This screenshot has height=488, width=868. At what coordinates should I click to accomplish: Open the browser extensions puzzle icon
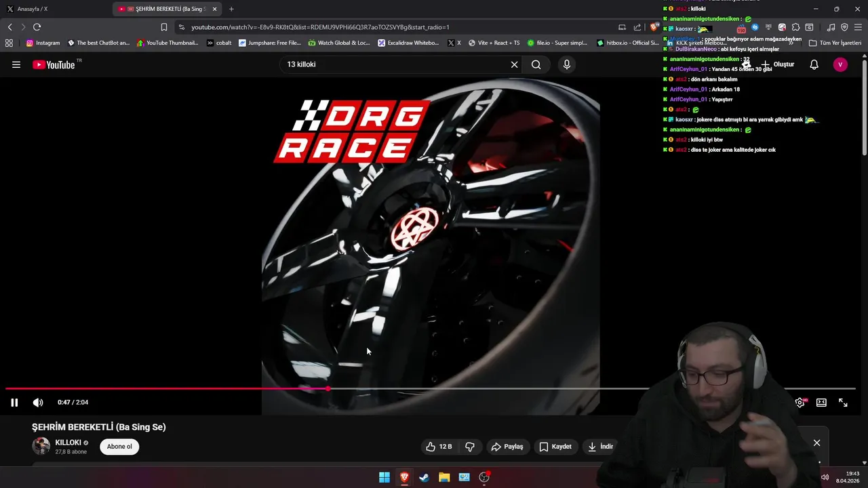(x=796, y=27)
